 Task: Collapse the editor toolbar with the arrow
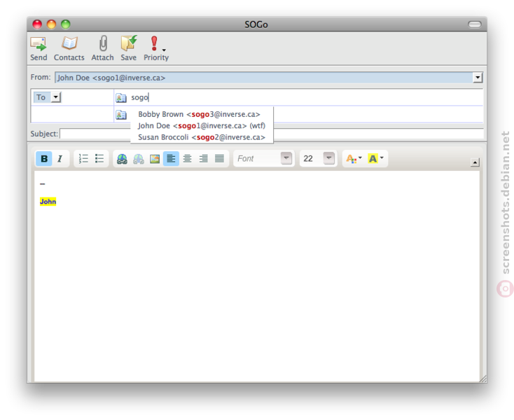(x=475, y=162)
